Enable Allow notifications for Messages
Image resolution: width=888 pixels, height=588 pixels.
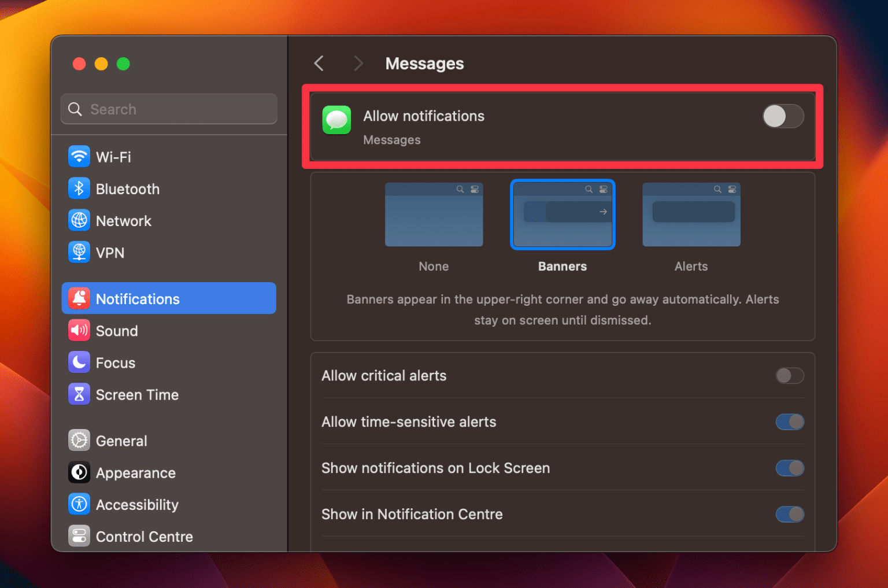[783, 116]
